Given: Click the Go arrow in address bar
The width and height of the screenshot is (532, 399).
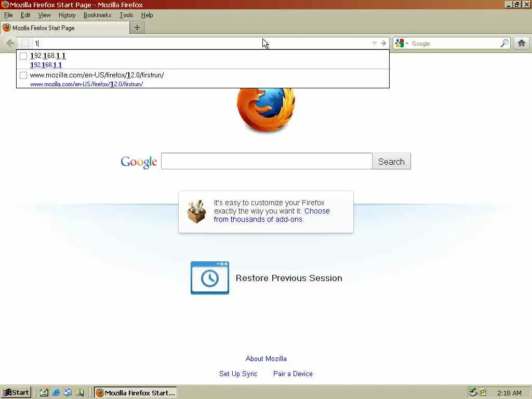Looking at the screenshot, I should click(x=383, y=44).
